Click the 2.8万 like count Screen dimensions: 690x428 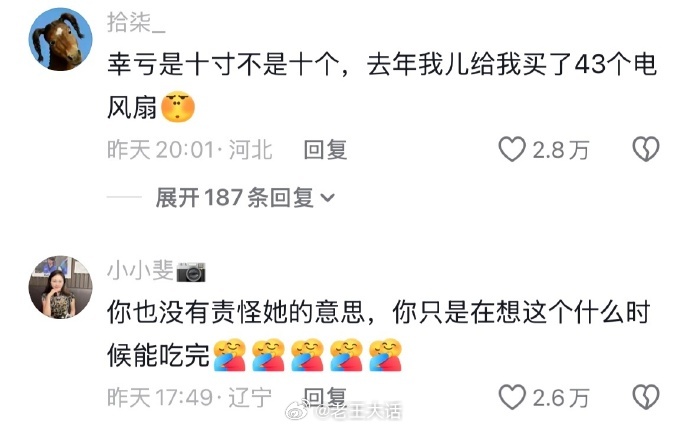coord(561,150)
